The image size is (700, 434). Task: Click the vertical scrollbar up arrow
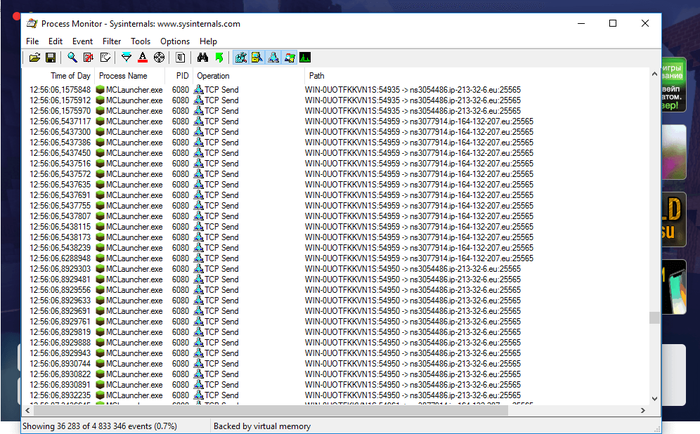point(654,74)
